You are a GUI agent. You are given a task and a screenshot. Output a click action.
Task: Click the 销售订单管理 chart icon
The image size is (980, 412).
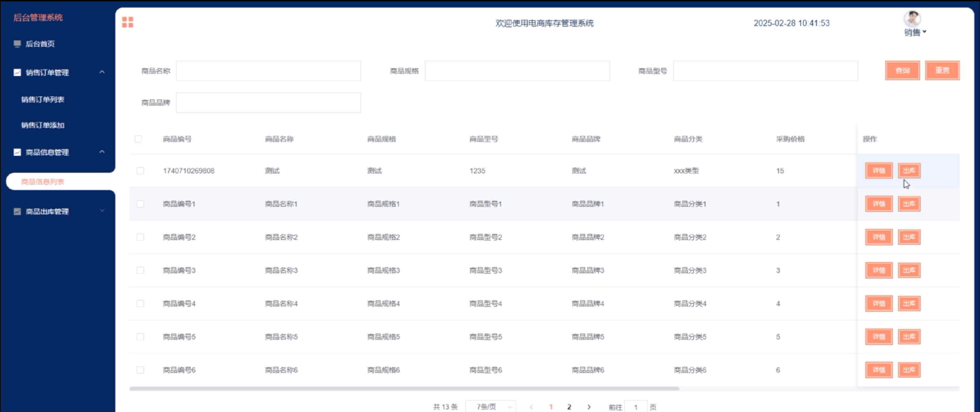[17, 72]
